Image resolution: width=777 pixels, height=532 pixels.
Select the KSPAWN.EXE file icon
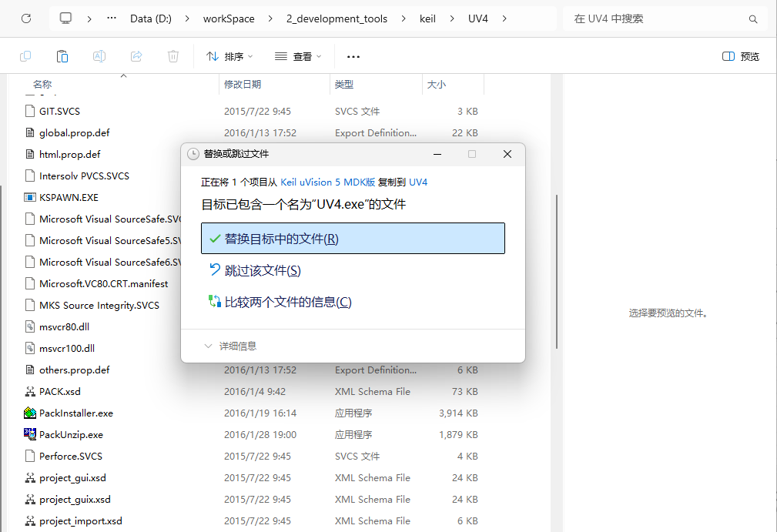30,197
